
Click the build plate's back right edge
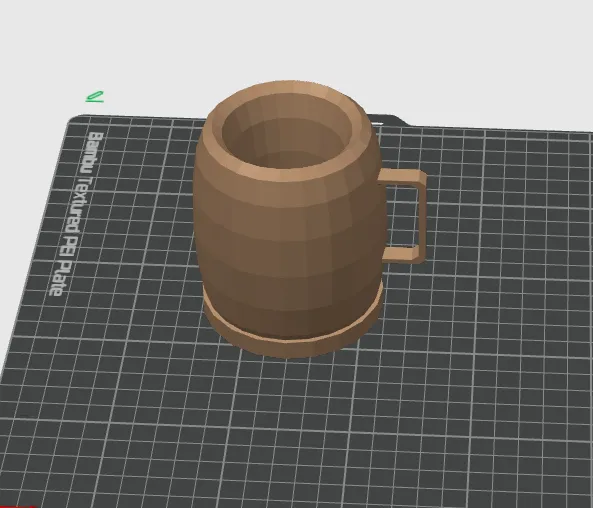point(499,129)
